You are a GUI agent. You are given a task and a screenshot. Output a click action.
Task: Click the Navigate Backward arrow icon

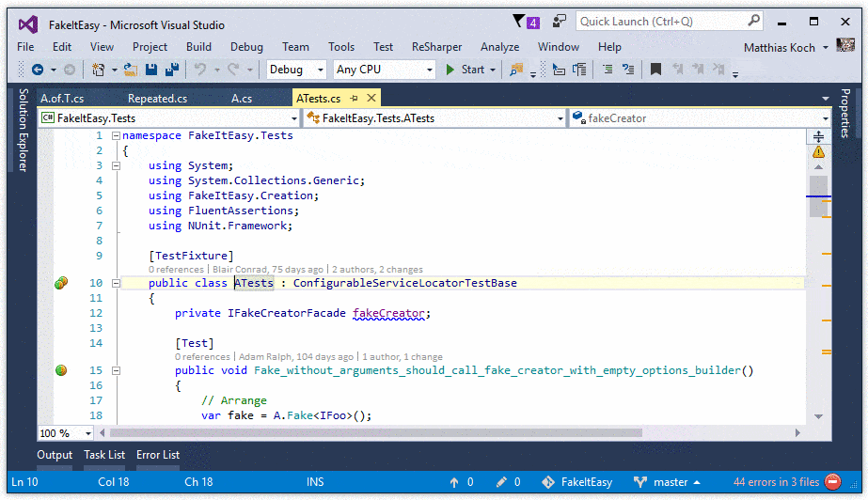pos(38,70)
